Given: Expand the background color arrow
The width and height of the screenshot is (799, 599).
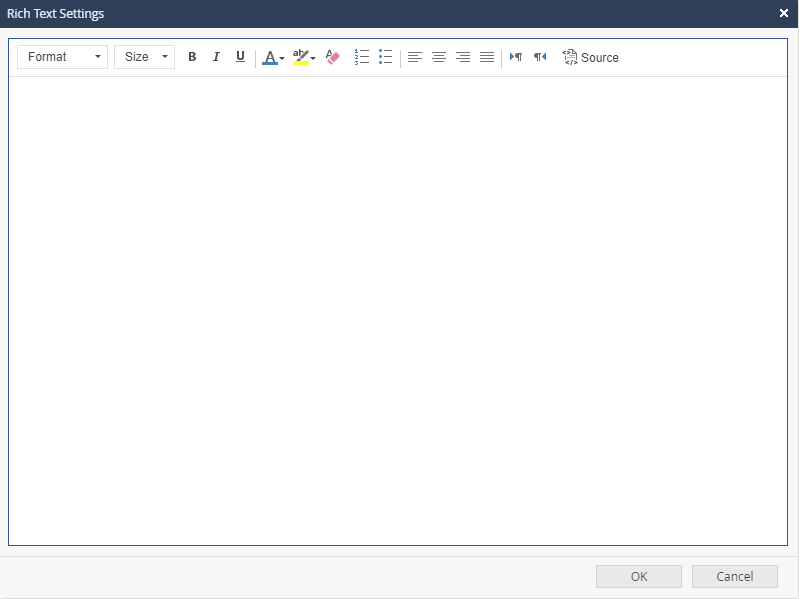Looking at the screenshot, I should pyautogui.click(x=313, y=58).
